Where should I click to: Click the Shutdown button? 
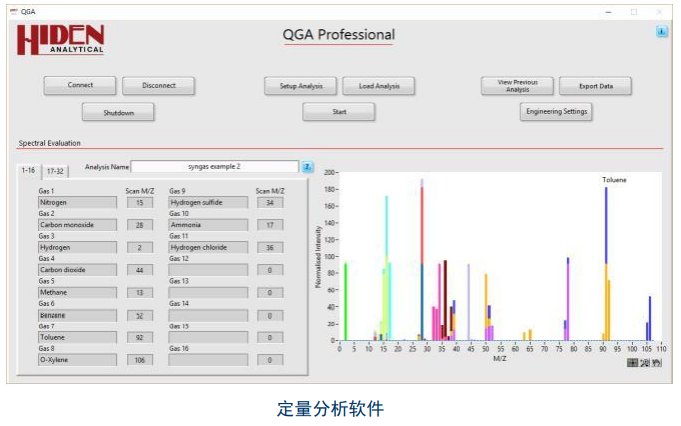(119, 112)
